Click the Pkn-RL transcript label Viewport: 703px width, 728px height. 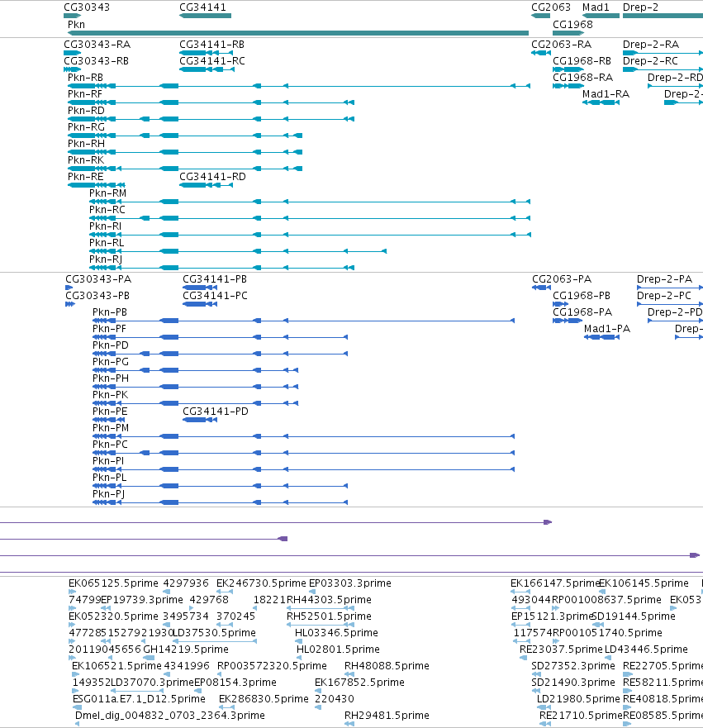click(x=107, y=243)
